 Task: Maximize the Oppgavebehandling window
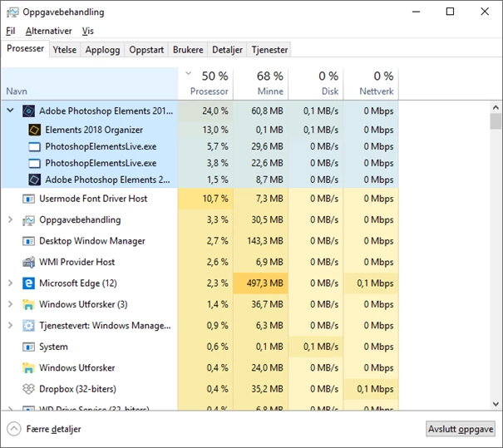(x=450, y=12)
